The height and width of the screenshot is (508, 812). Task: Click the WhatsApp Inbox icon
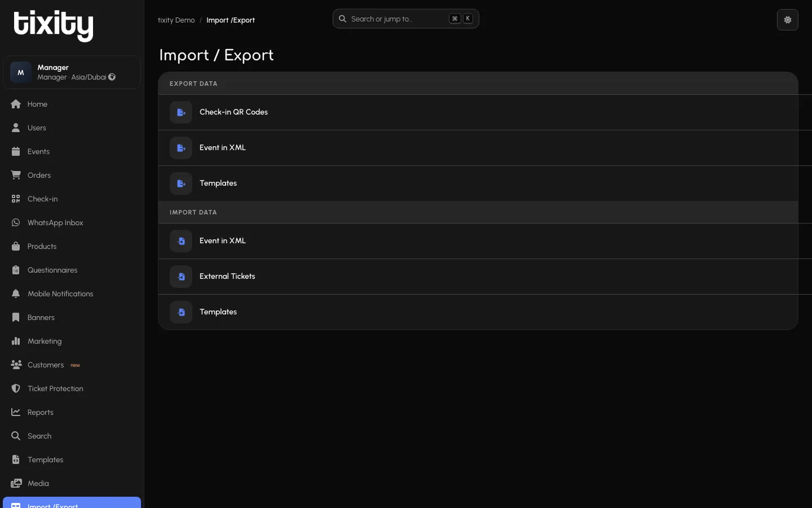(x=16, y=223)
